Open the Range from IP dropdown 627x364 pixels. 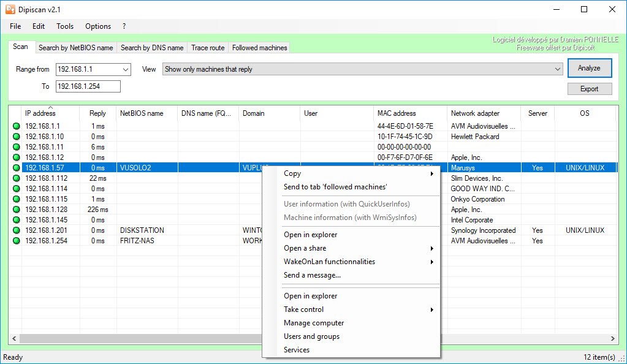(x=126, y=69)
